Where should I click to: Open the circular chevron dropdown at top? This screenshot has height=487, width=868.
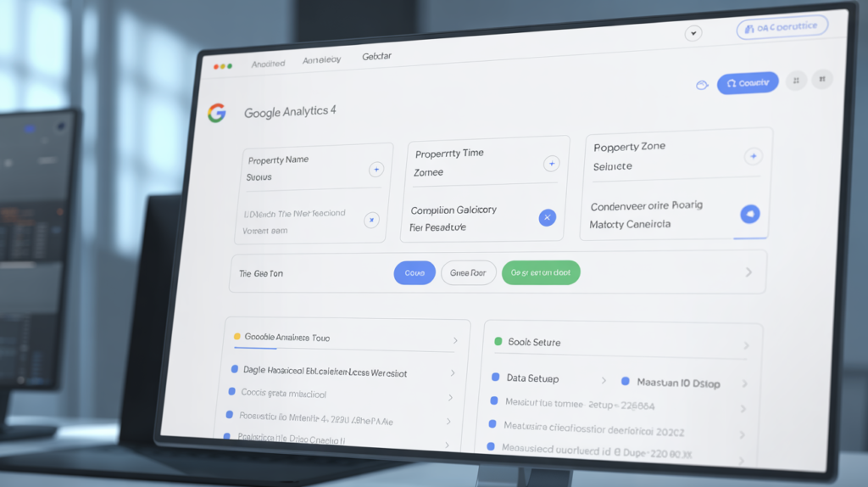click(693, 33)
